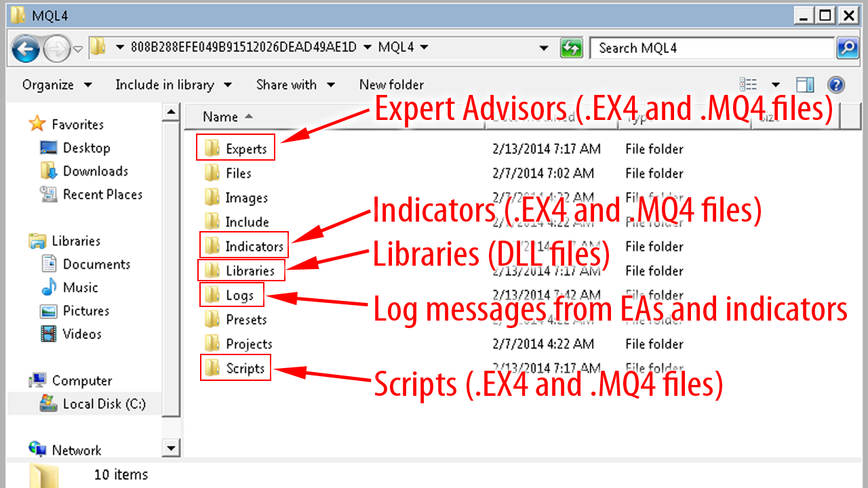
Task: Click the 10 items status text
Action: coord(121,475)
